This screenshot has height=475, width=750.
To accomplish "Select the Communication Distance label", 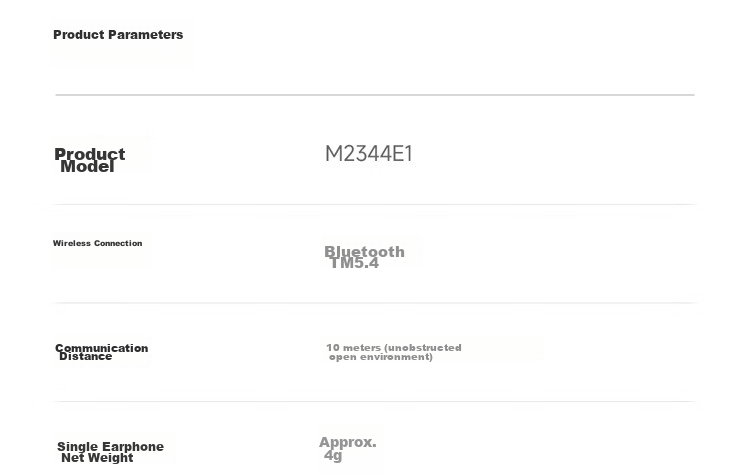I will pyautogui.click(x=101, y=352).
